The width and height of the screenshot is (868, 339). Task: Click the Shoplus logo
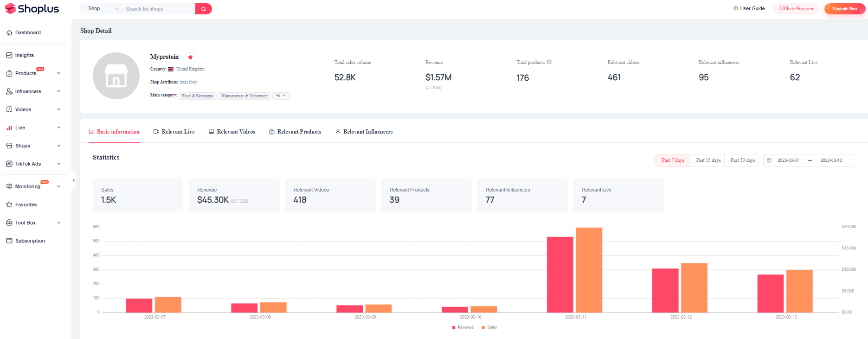(32, 9)
